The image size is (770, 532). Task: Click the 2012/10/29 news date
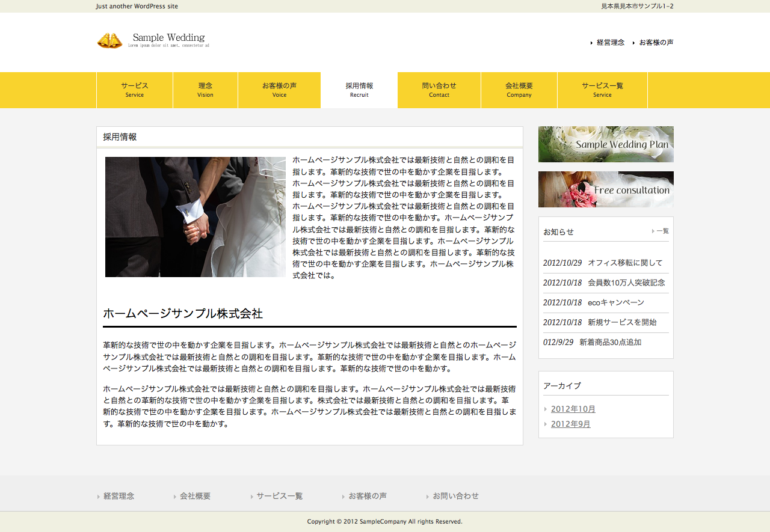pos(562,263)
